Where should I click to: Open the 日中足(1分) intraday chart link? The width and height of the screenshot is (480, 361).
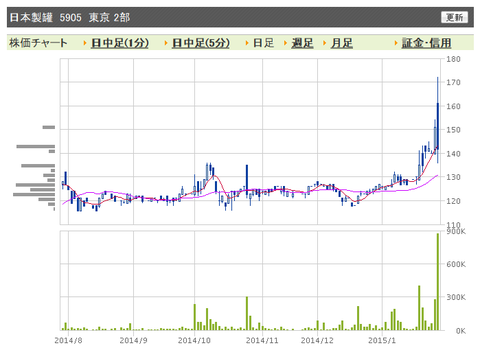(x=120, y=43)
